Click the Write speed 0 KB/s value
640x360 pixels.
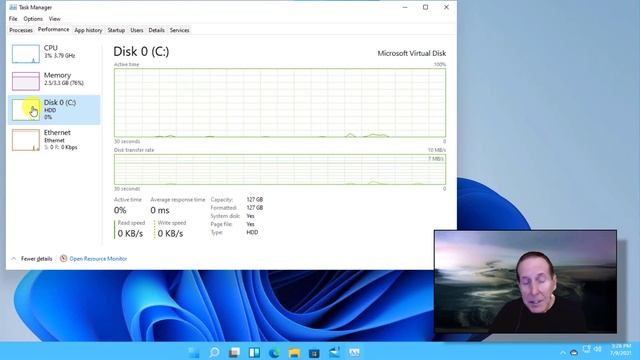point(170,233)
